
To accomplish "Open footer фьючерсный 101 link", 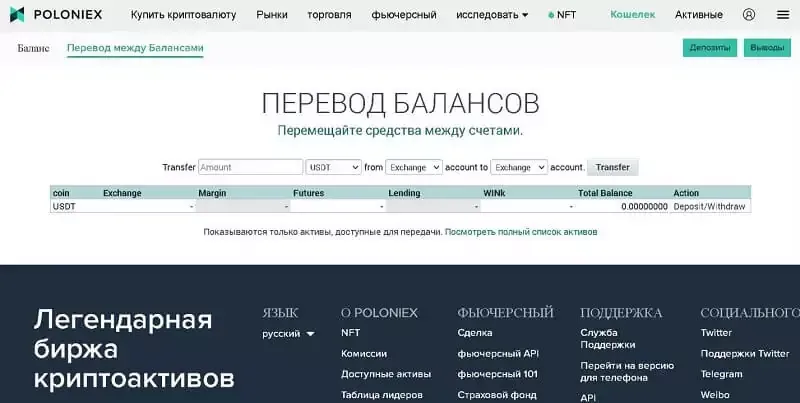I will click(x=497, y=374).
